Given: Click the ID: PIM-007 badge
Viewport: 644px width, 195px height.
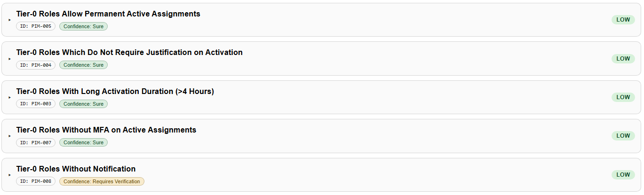Looking at the screenshot, I should pyautogui.click(x=36, y=142).
